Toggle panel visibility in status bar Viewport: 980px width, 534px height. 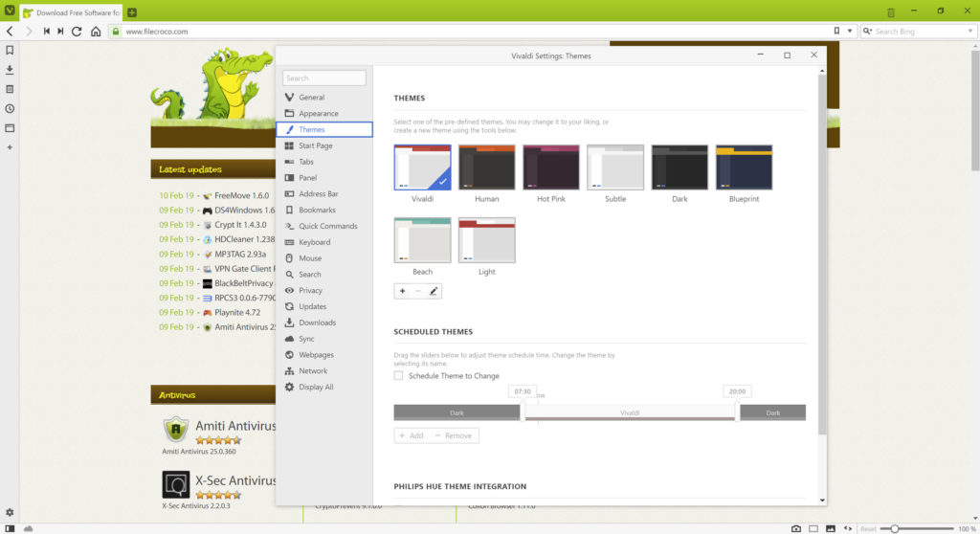10,528
